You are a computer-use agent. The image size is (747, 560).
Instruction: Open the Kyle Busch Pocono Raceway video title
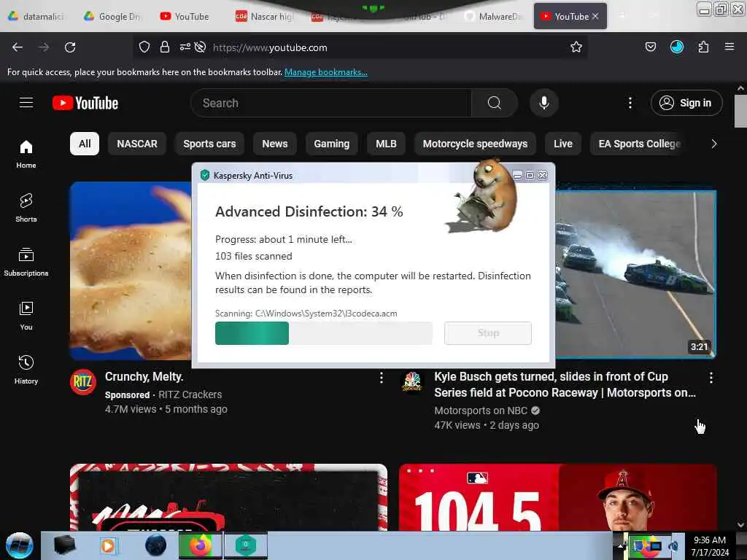pos(565,384)
